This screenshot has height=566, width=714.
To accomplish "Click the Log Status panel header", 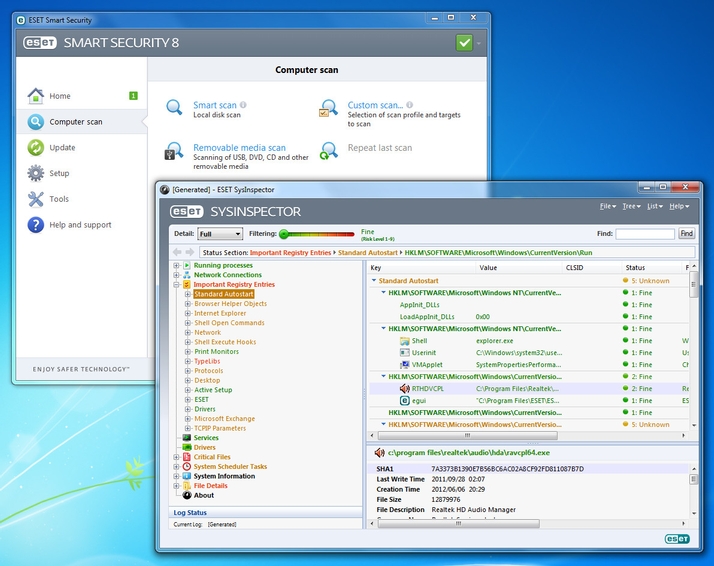I will (265, 512).
